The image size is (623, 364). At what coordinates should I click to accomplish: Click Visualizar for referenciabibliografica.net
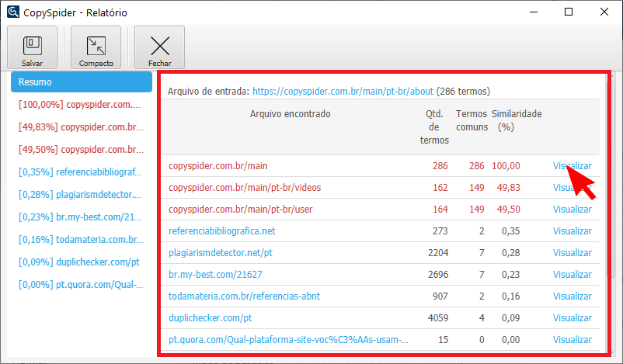point(573,231)
